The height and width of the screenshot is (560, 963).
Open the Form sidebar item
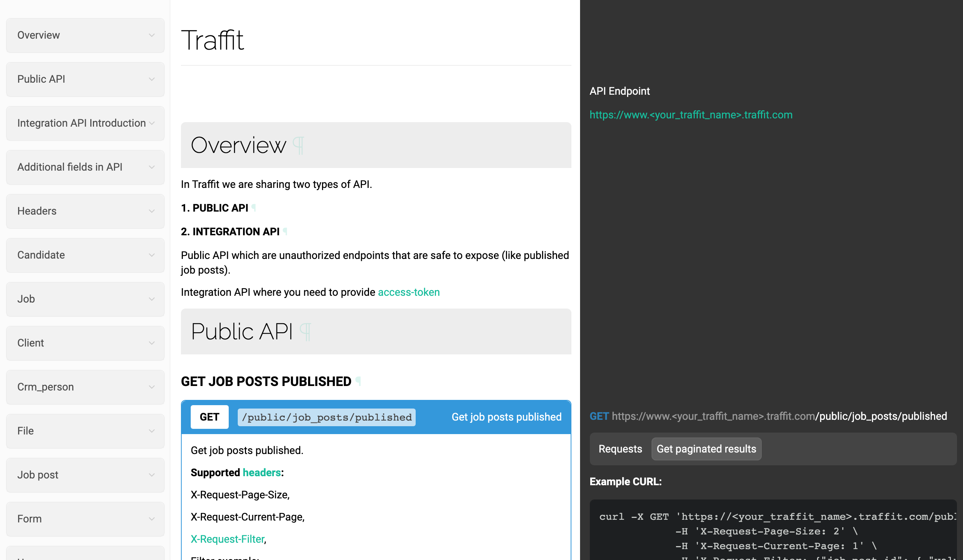click(x=85, y=519)
